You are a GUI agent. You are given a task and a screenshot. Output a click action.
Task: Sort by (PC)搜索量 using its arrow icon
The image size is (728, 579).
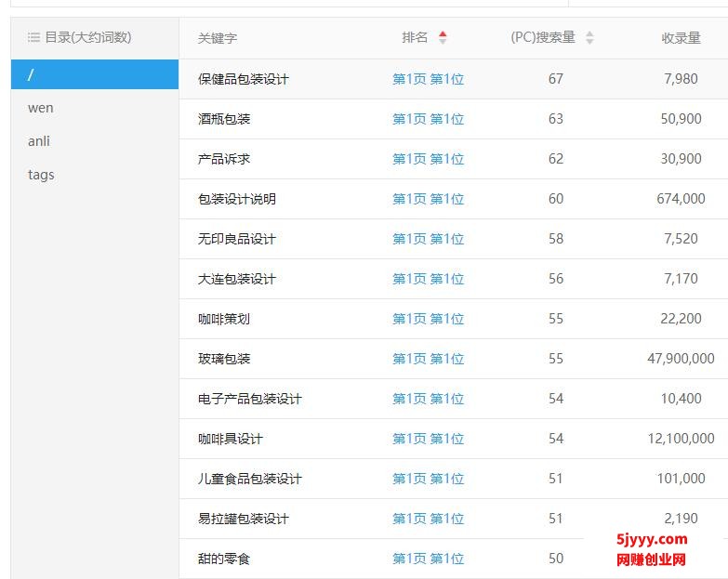pyautogui.click(x=589, y=38)
